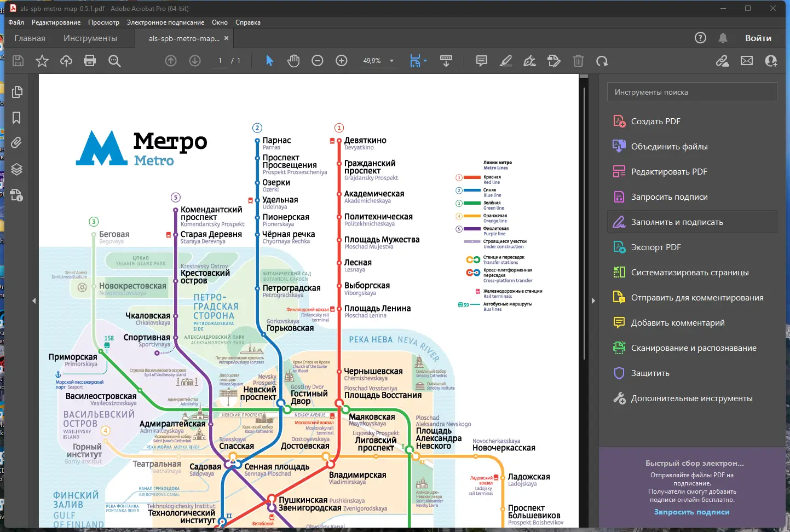790x532 pixels.
Task: Go to the previous page arrow
Action: coord(171,61)
